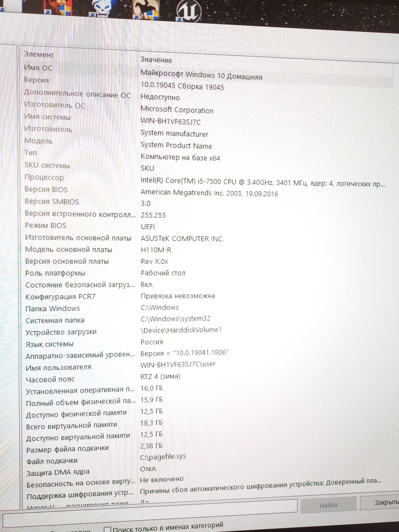Select the 'Язык системы' row label
This screenshot has height=532, width=399.
tap(49, 344)
